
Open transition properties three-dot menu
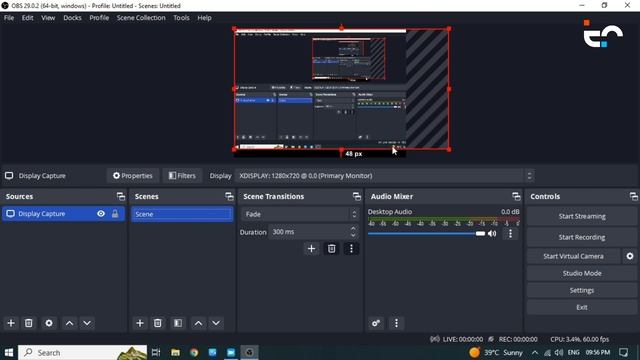click(x=351, y=249)
